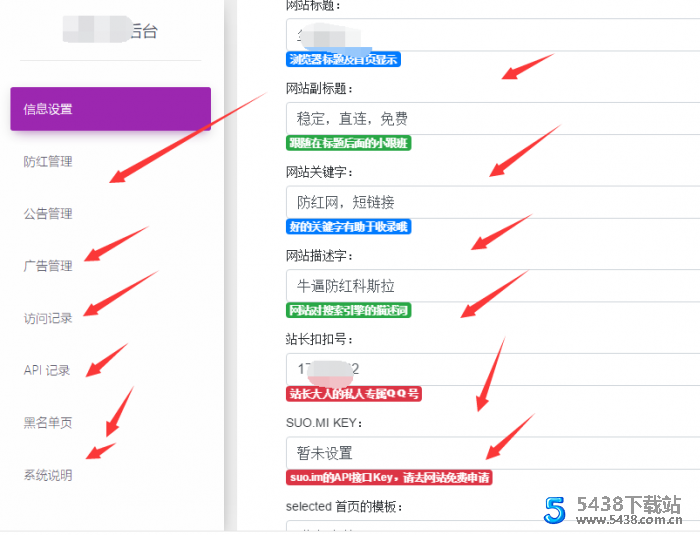
Task: Focus the SUO.MI KEY input field
Action: tap(490, 453)
